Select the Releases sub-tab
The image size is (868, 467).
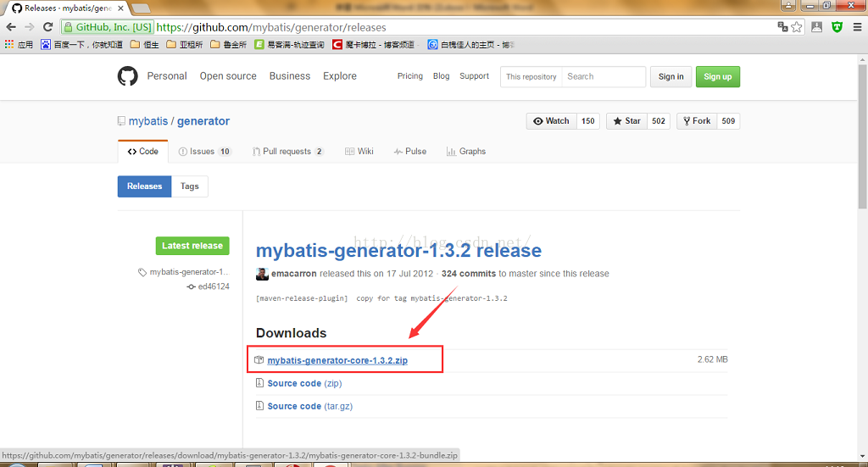[x=144, y=186]
